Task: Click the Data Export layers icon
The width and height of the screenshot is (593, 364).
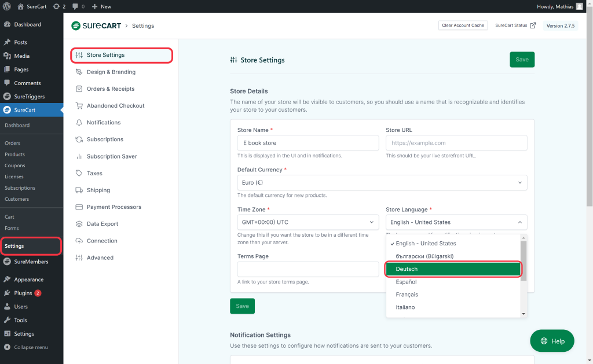Action: (79, 224)
